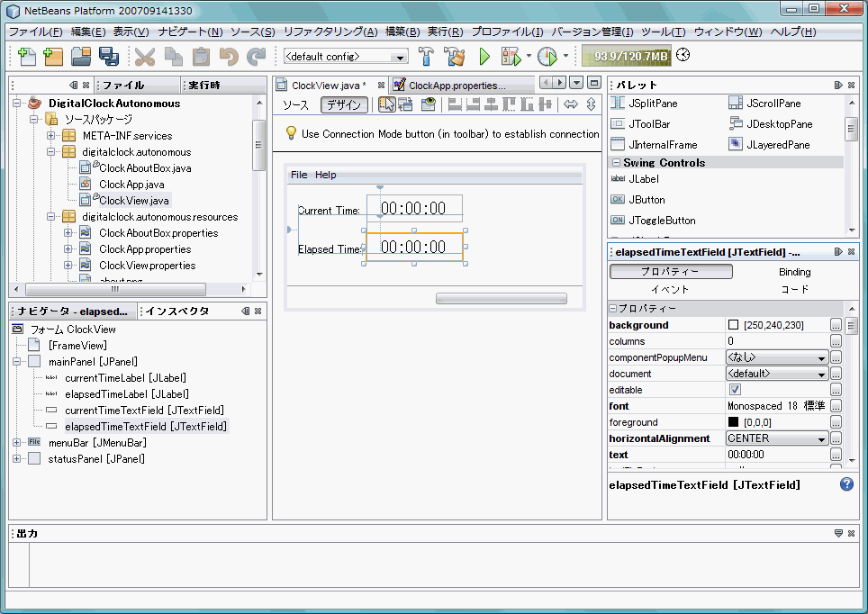Pick JToggleButton from Swing Controls

pyautogui.click(x=653, y=221)
